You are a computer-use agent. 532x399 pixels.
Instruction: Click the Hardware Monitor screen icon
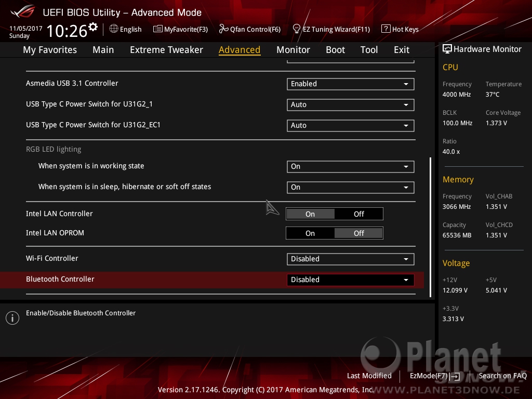click(447, 49)
